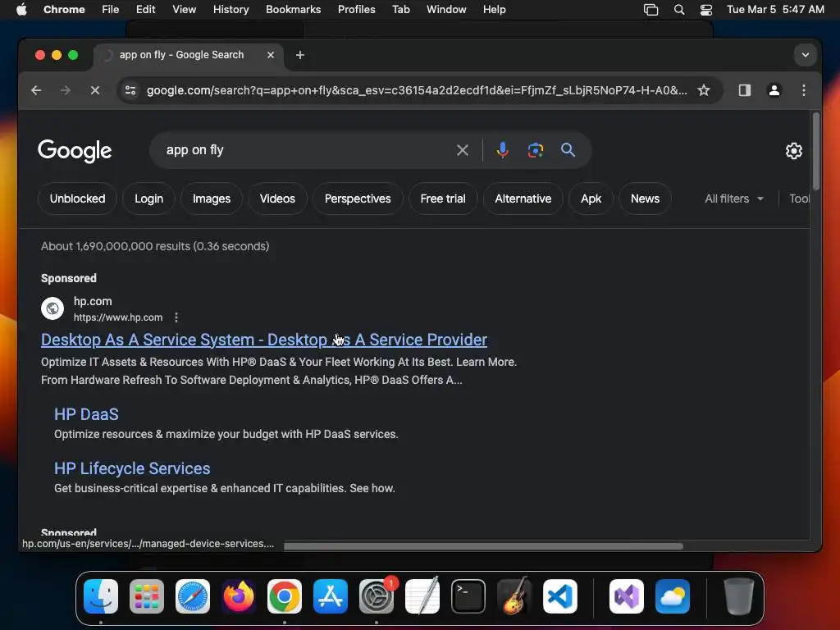Open Visual Studio Code in Dock
This screenshot has height=630, width=840.
click(560, 596)
